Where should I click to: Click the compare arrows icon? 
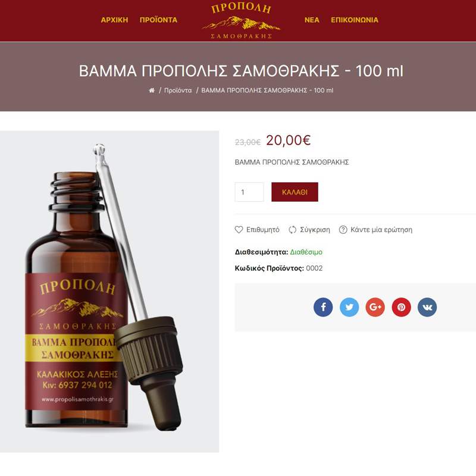pos(292,230)
